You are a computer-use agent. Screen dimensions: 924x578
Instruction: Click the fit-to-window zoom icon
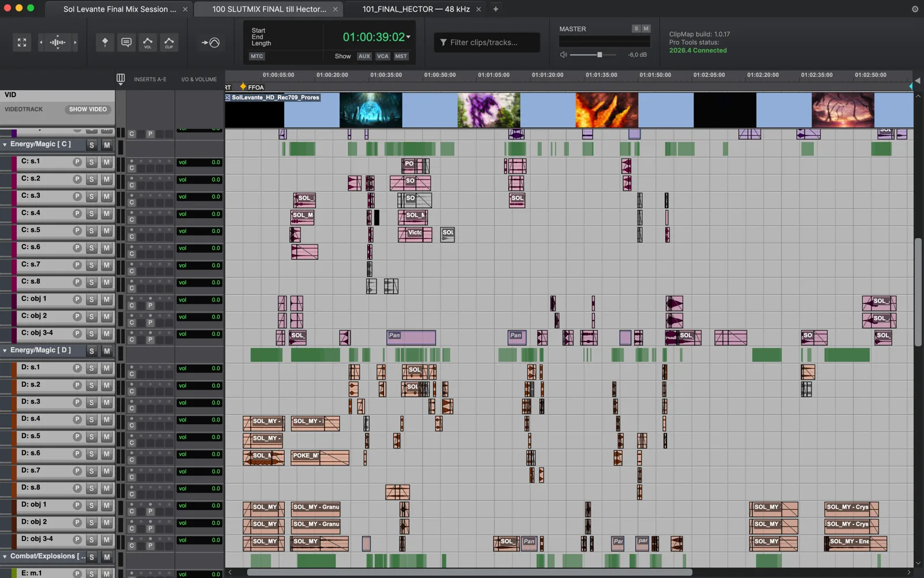click(22, 42)
